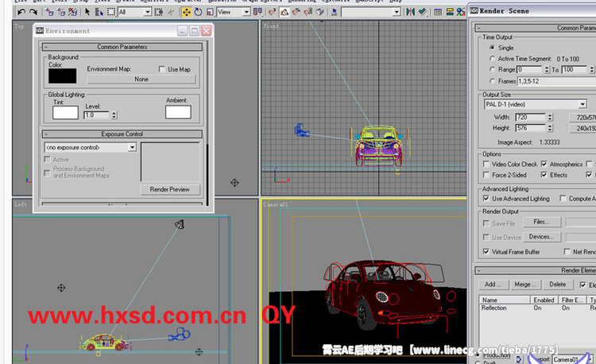Open the PAL D-1 output size dropdown
This screenshot has width=596, height=364.
pos(582,104)
